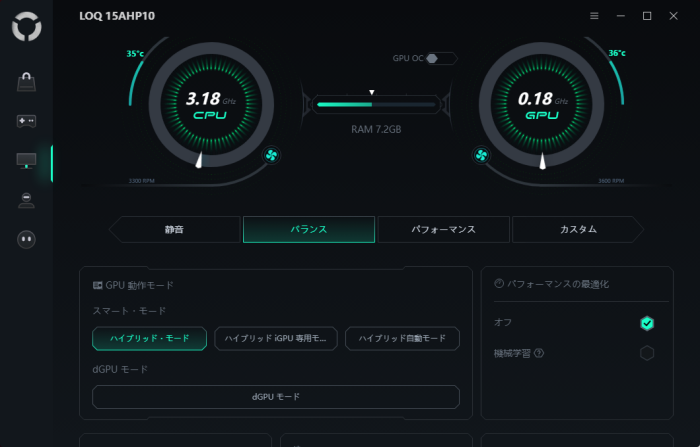Check the オフ performance optimization option

pos(647,323)
